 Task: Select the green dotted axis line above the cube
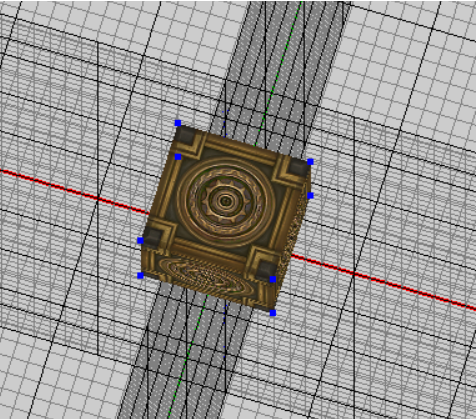(x=279, y=72)
